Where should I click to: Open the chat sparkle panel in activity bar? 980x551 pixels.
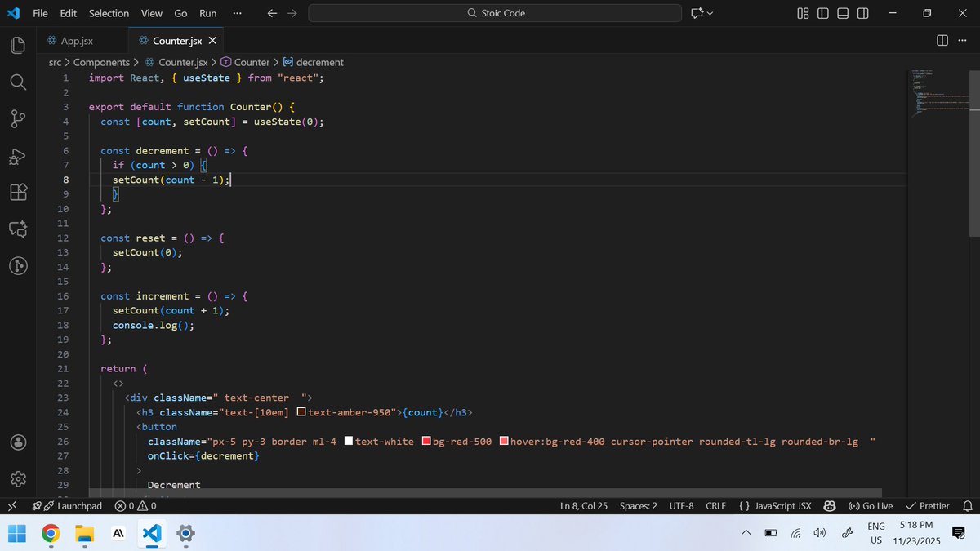18,229
